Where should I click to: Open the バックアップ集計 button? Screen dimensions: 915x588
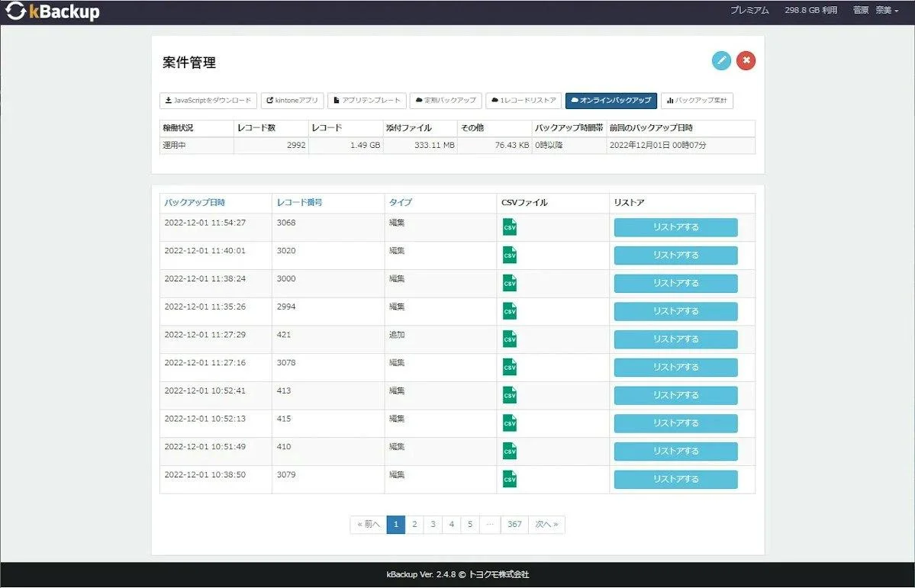point(697,101)
